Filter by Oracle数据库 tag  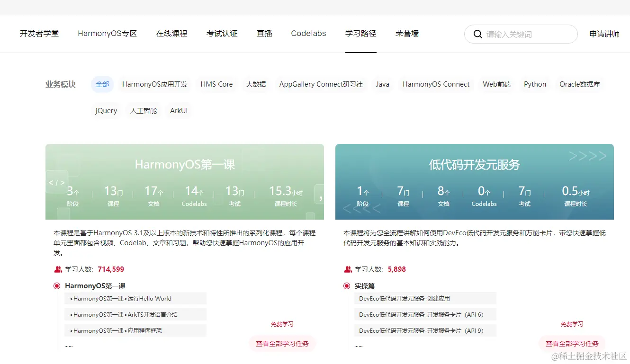(580, 84)
